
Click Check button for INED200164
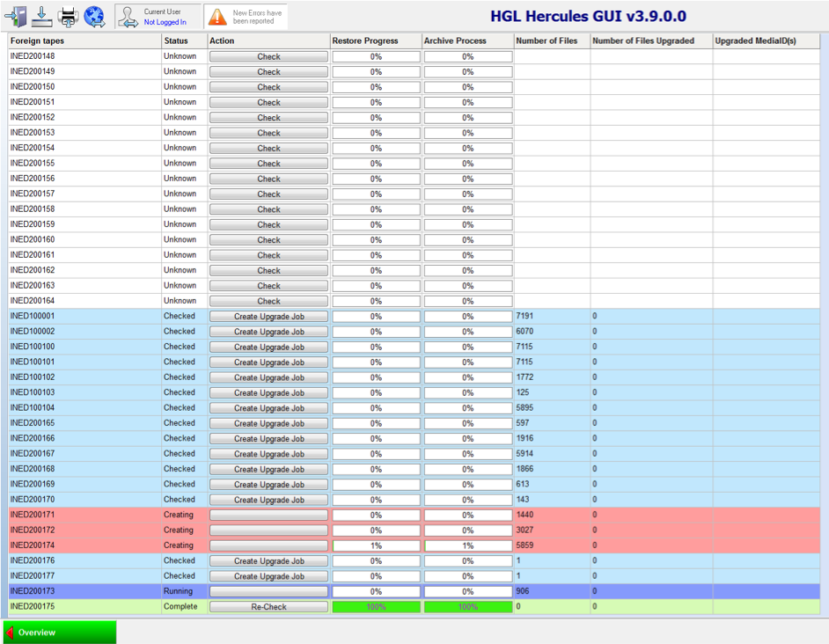(x=268, y=301)
